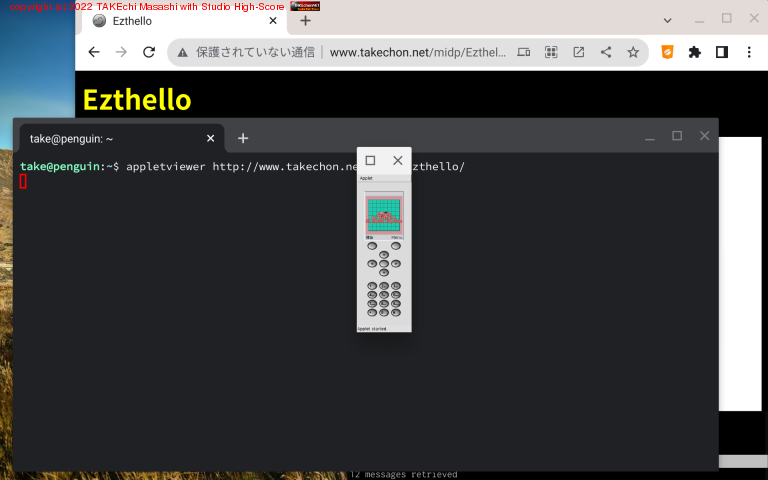Screen dimensions: 768x480
Task: Open a new terminal tab
Action: point(243,138)
